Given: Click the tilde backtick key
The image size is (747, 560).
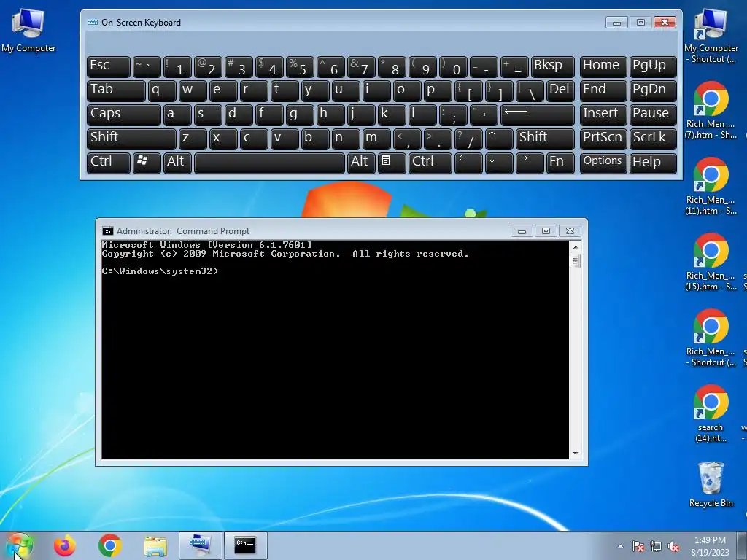Looking at the screenshot, I should pos(147,66).
